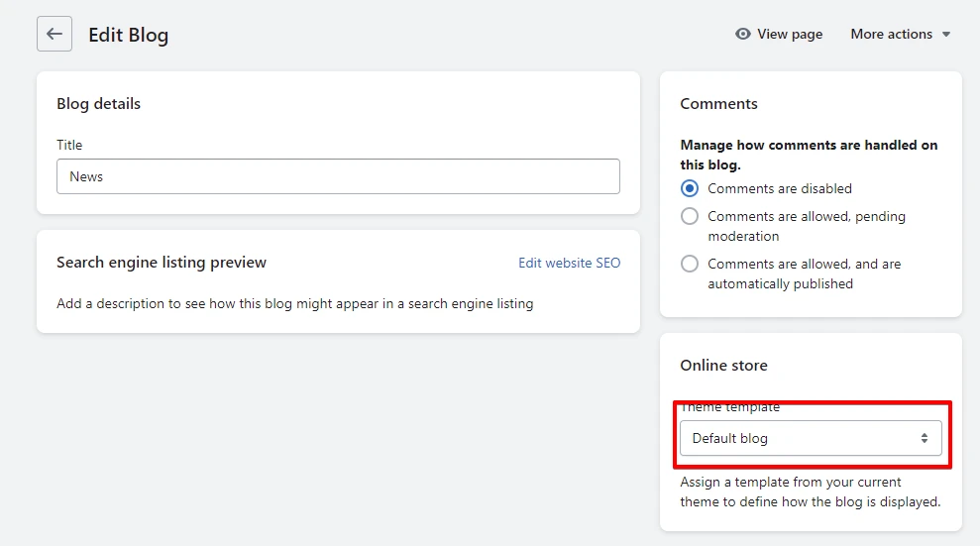Screen dimensions: 980x546
Task: Expand the More actions menu
Action: (900, 34)
